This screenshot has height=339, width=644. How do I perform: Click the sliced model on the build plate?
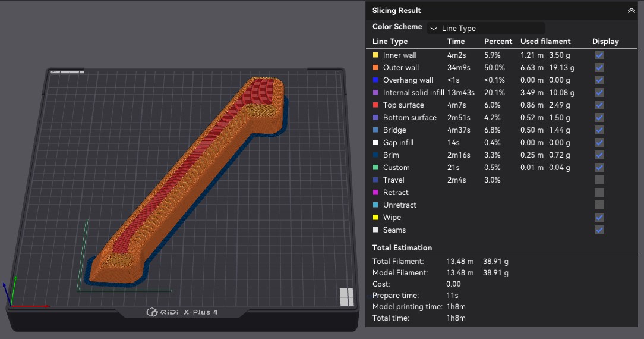(190, 178)
